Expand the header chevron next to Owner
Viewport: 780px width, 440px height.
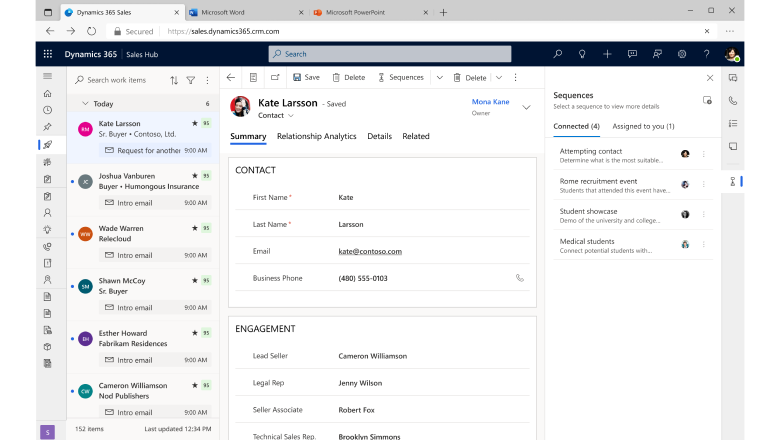tap(526, 107)
